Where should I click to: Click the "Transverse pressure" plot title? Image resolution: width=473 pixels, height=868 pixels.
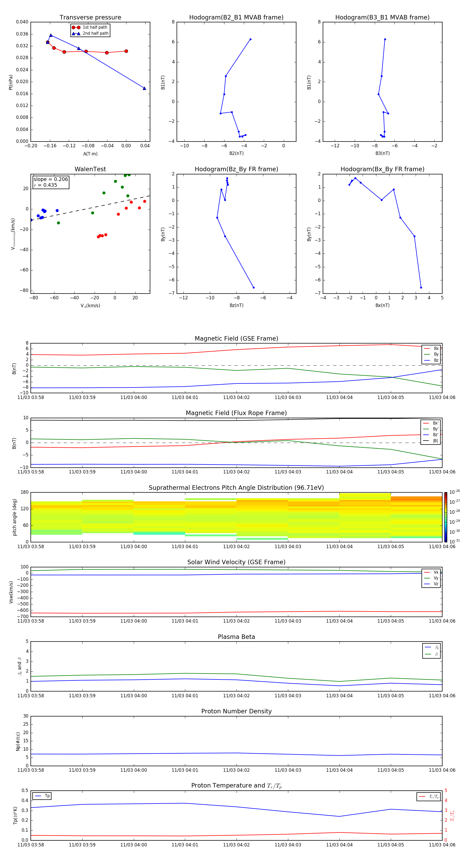90,17
